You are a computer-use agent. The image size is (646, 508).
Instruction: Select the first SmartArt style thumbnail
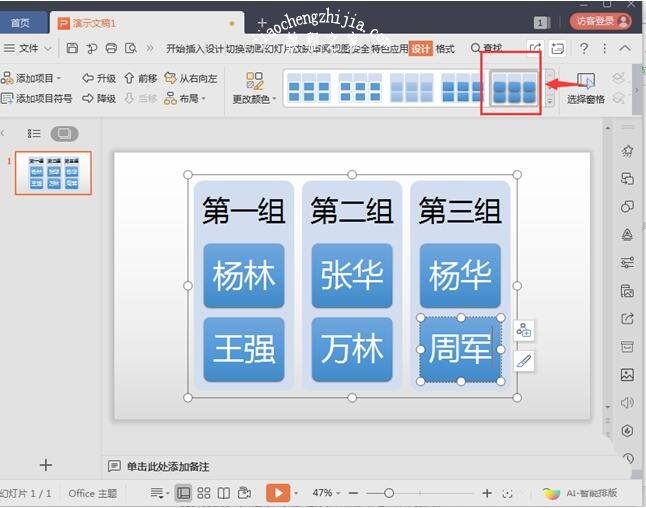[x=309, y=87]
